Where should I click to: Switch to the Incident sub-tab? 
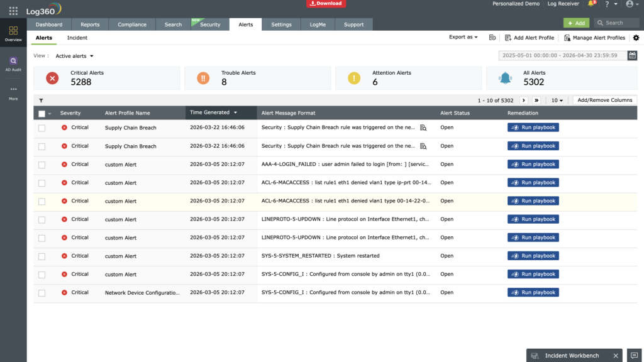[x=77, y=38]
